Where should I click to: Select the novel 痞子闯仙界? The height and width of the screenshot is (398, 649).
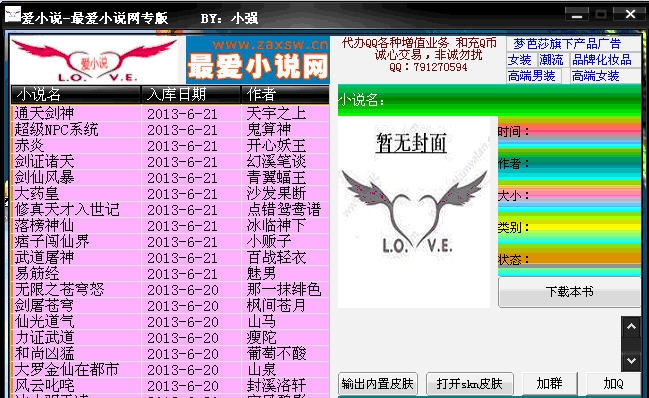52,242
